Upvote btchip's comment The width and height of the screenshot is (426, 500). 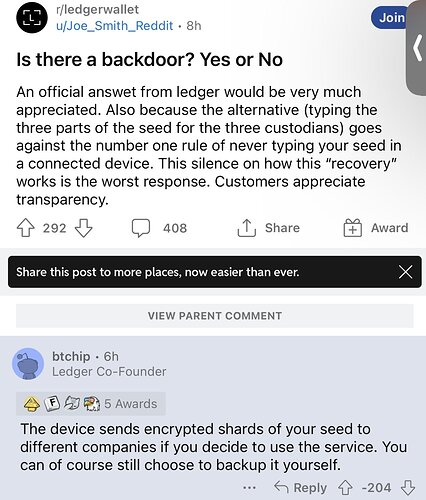(x=345, y=488)
